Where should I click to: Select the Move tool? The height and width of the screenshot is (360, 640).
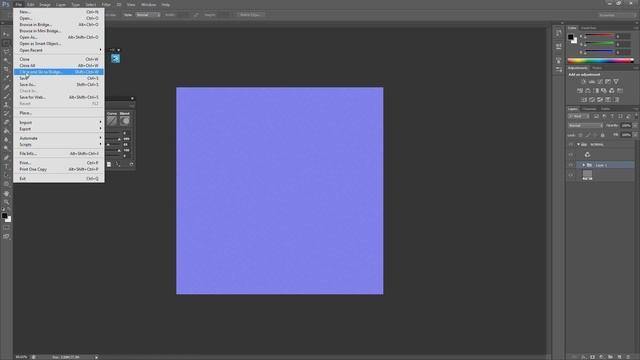click(x=6, y=34)
